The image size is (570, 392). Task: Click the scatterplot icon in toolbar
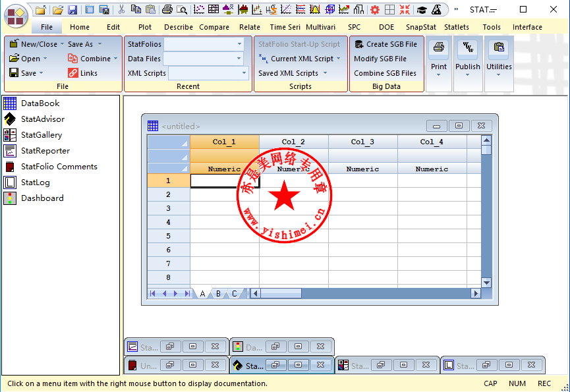[x=199, y=9]
